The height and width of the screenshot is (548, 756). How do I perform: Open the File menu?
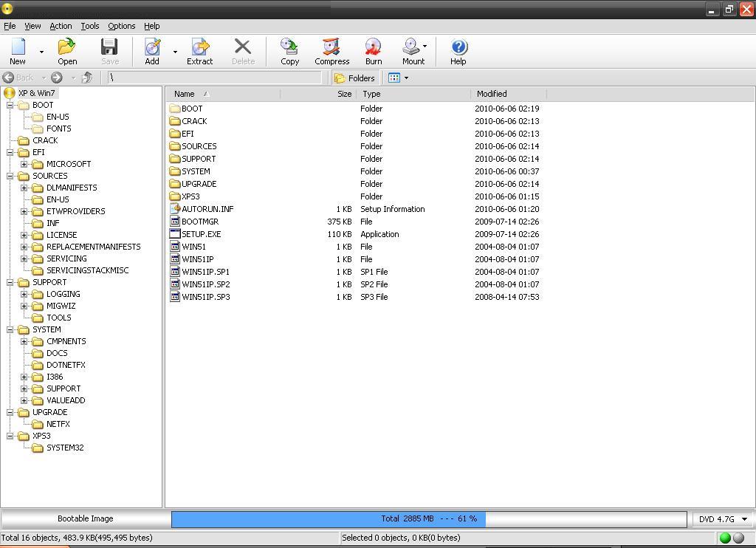[10, 26]
